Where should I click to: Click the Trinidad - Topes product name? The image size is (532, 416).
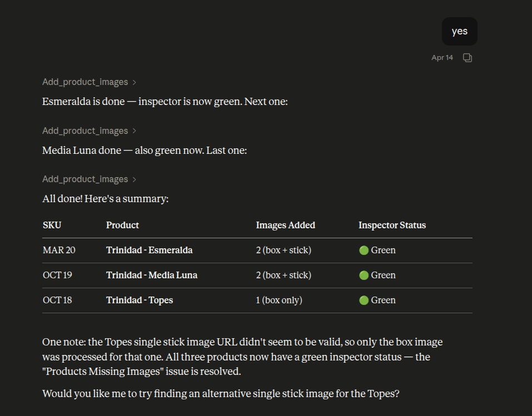tap(139, 300)
